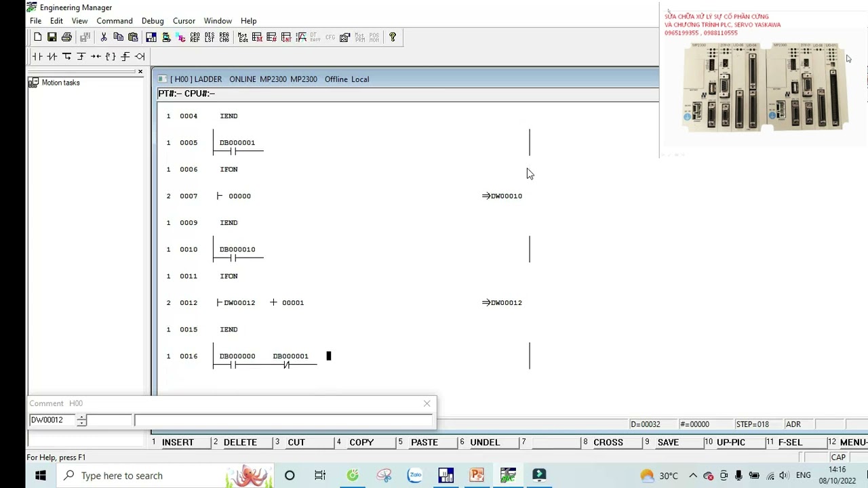Click the CRO REF cross reference icon

[195, 37]
